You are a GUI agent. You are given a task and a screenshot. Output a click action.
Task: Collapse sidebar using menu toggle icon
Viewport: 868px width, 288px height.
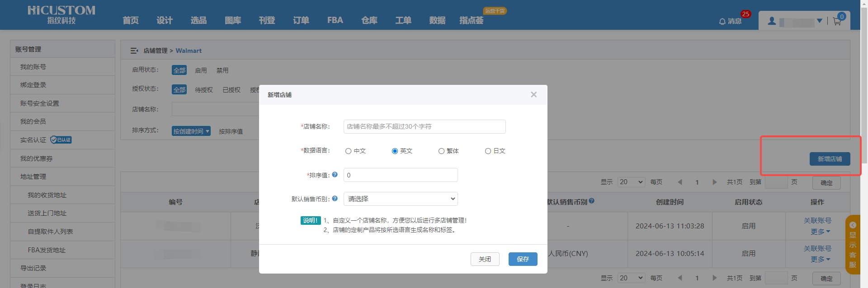pyautogui.click(x=134, y=51)
